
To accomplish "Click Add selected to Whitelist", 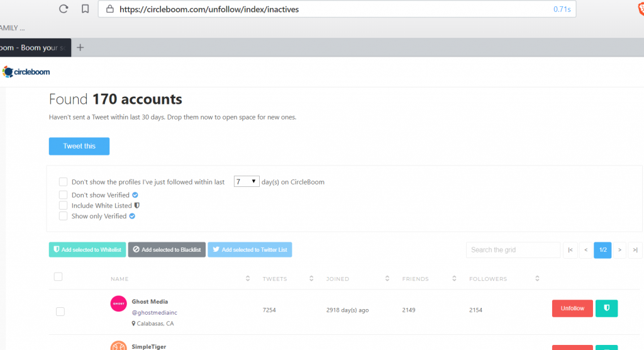I will point(87,250).
